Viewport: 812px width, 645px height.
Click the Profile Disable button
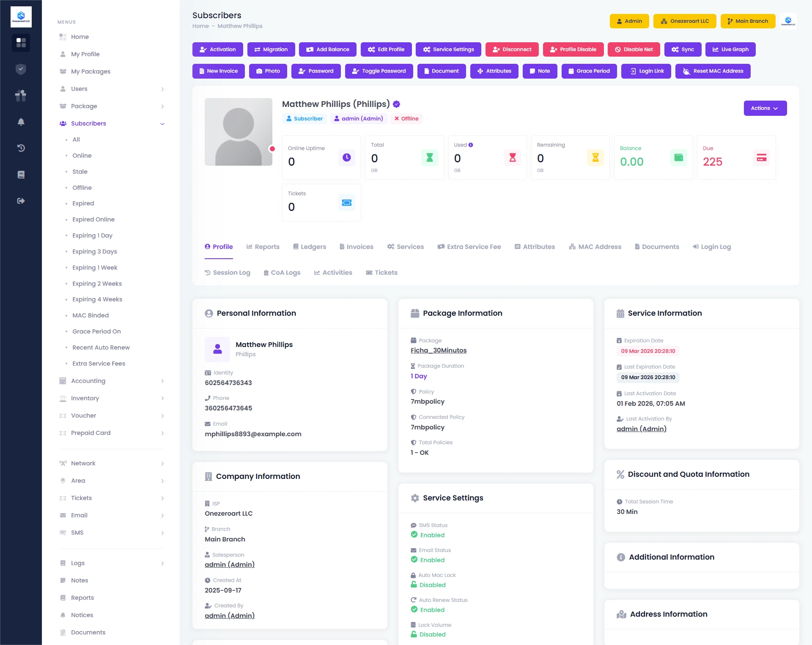(573, 49)
